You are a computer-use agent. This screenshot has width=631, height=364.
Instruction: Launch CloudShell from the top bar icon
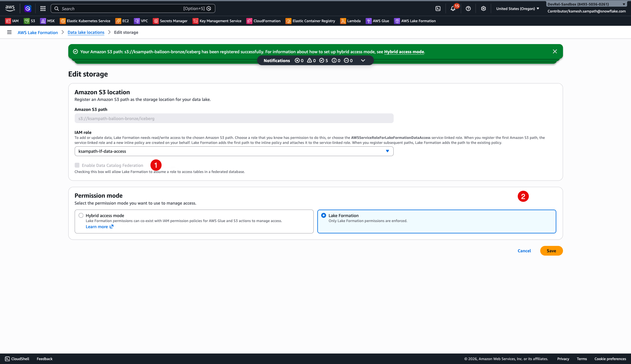[438, 9]
